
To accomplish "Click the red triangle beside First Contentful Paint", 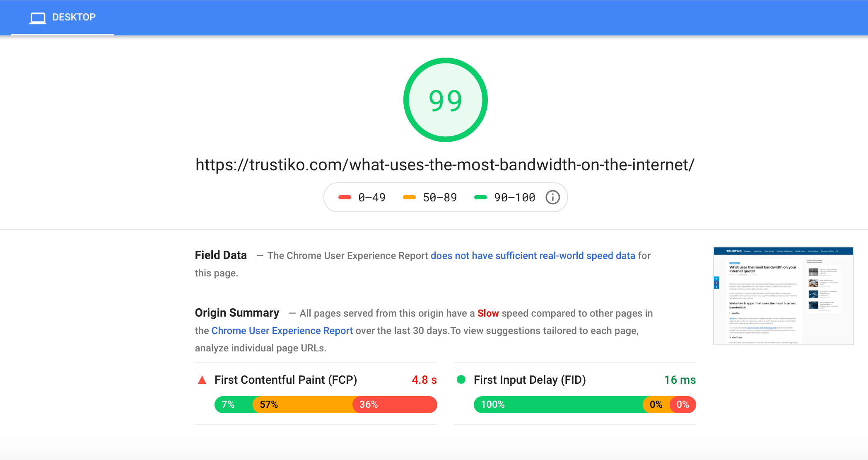I will (202, 379).
